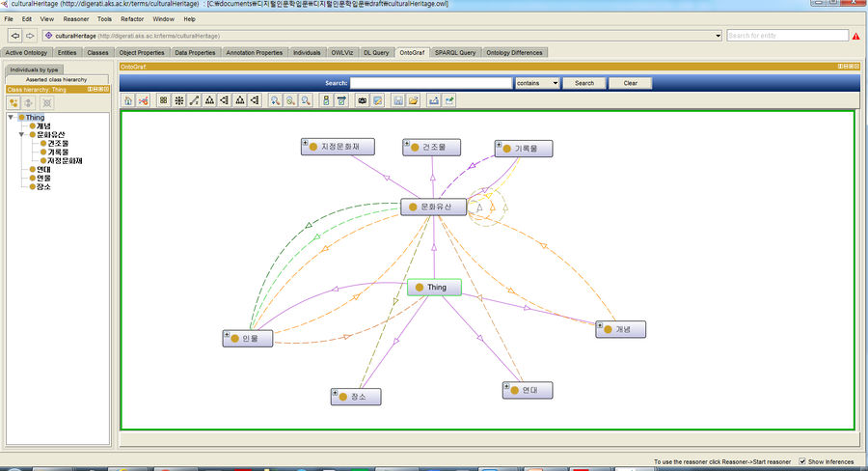Apply the grid layout icon
This screenshot has width=868, height=471.
coord(163,100)
